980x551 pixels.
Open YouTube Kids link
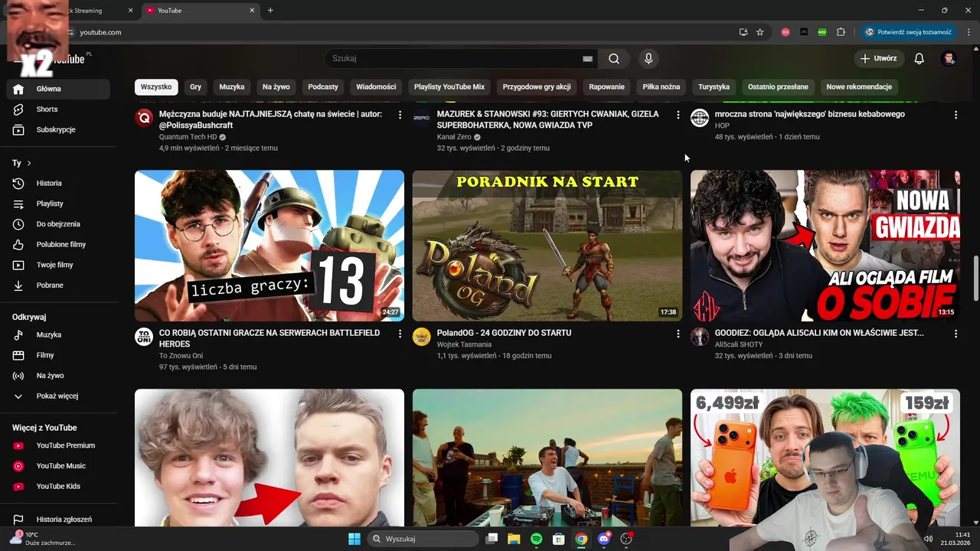59,487
